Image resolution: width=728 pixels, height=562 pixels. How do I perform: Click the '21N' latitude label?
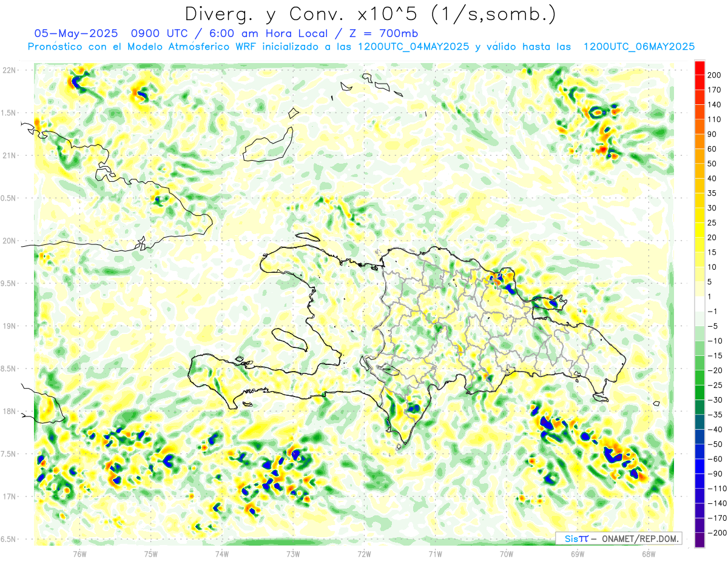click(x=9, y=155)
